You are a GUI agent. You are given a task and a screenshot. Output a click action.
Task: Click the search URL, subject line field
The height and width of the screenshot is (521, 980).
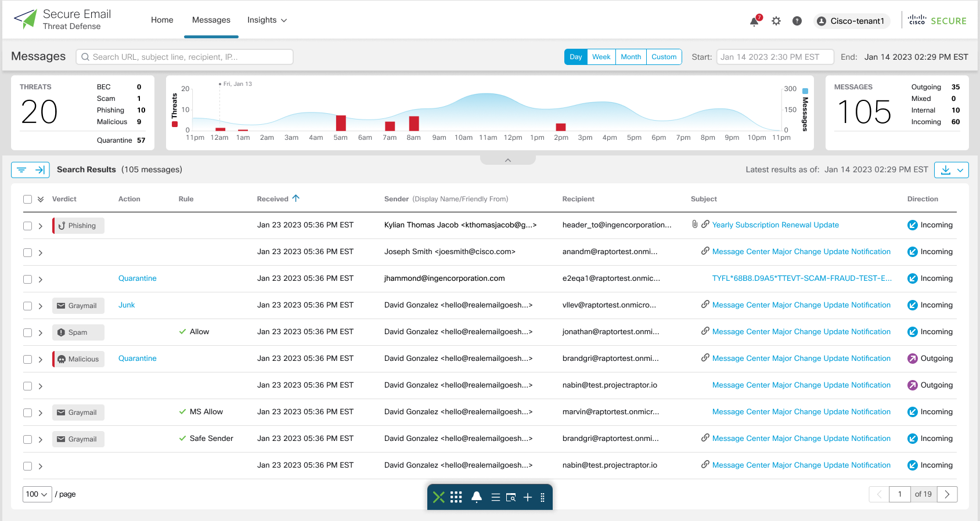(185, 57)
